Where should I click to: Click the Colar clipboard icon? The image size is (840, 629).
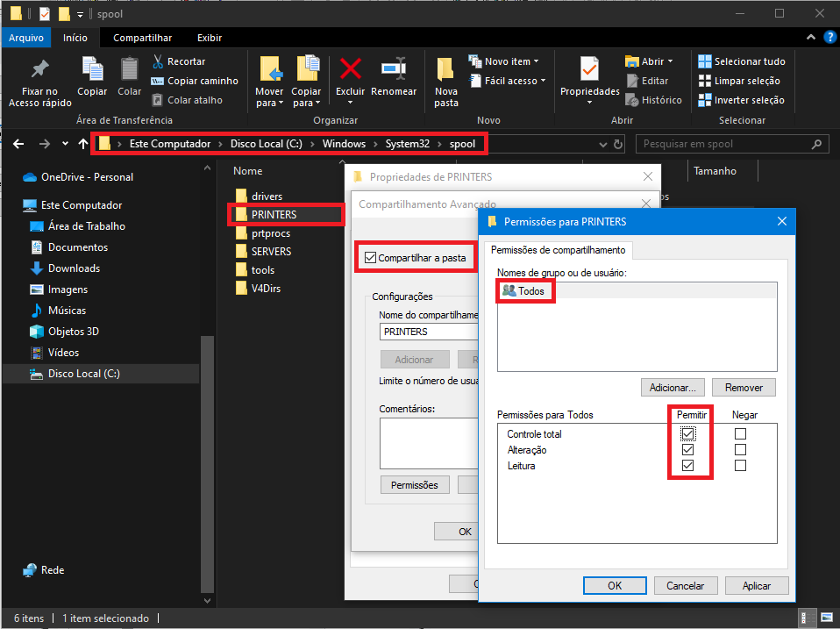coord(129,69)
